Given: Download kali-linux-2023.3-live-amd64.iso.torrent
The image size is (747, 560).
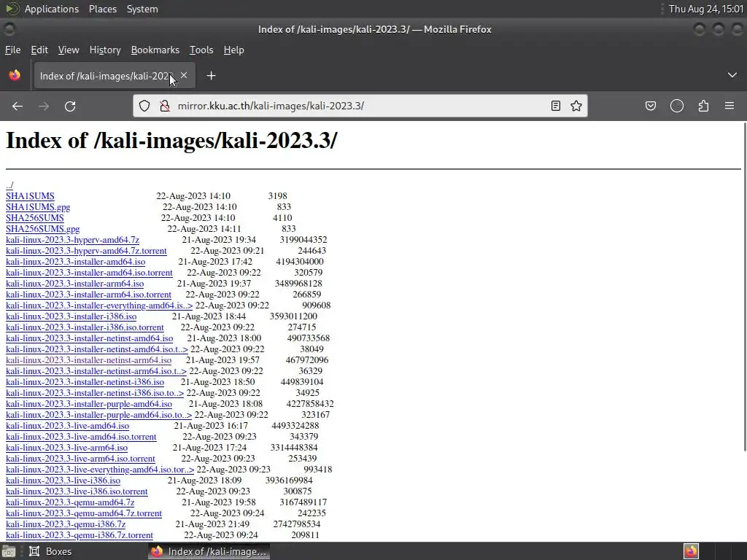Looking at the screenshot, I should click(x=81, y=437).
